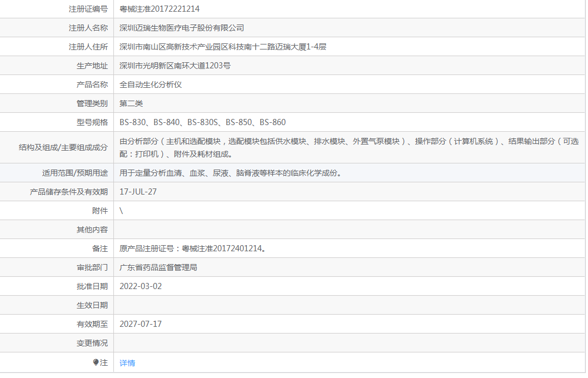588x378 pixels.
Task: Click the 管理类别 label
Action: [92, 103]
